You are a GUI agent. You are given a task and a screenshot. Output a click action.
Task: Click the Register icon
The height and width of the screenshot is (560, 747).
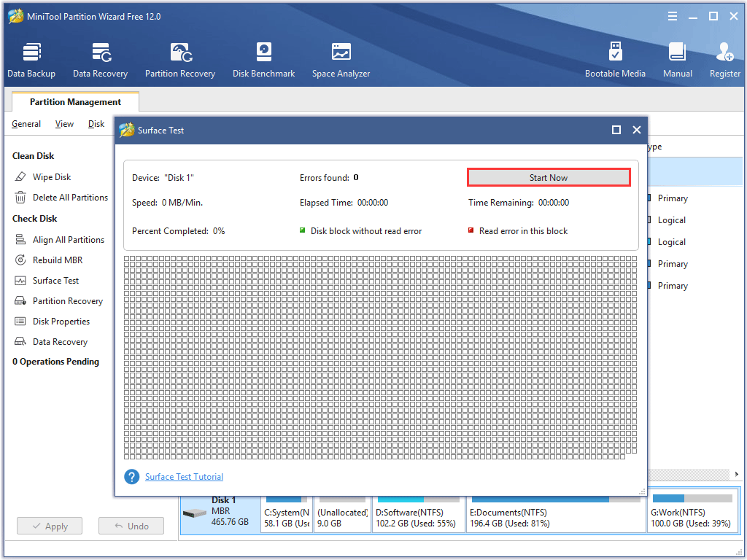pyautogui.click(x=724, y=58)
